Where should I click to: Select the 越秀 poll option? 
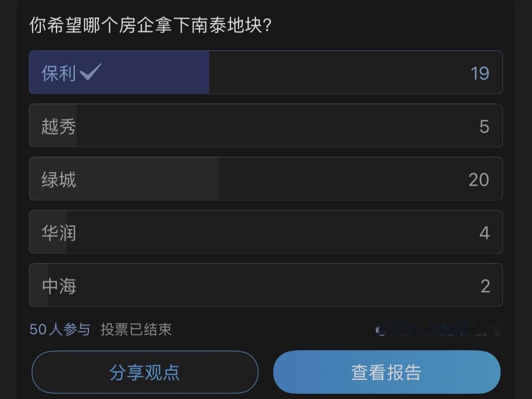tap(266, 126)
